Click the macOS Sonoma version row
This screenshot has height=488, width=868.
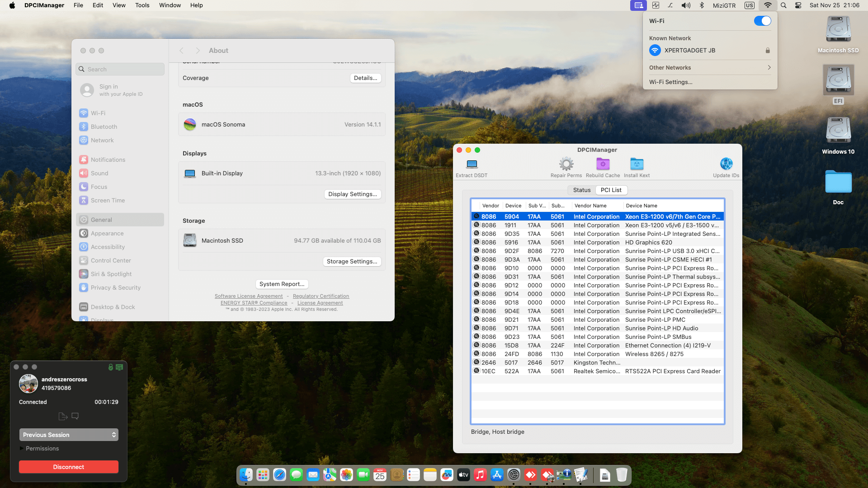tap(282, 125)
